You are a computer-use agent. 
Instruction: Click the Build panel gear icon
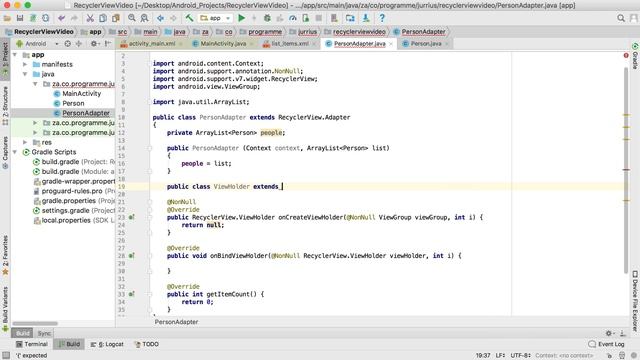click(x=609, y=333)
